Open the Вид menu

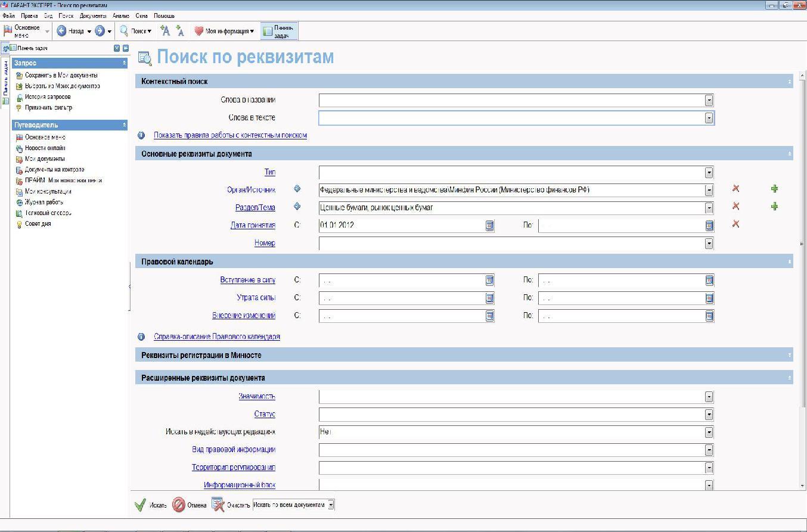point(48,15)
